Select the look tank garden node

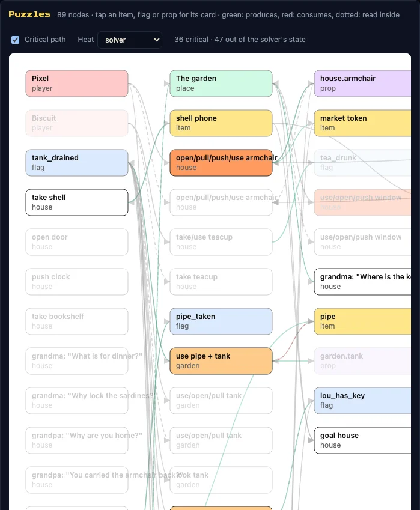[221, 480]
